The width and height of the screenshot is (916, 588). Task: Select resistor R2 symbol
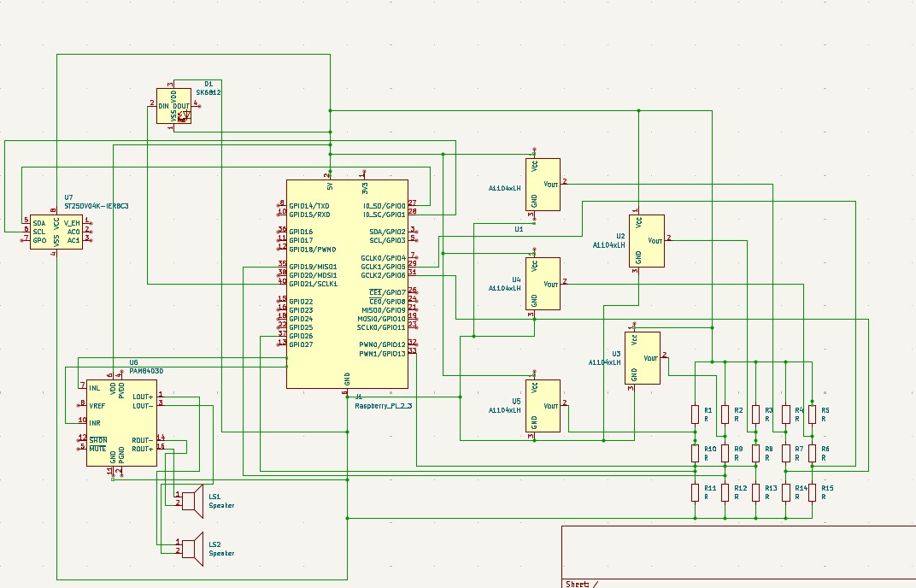(725, 415)
